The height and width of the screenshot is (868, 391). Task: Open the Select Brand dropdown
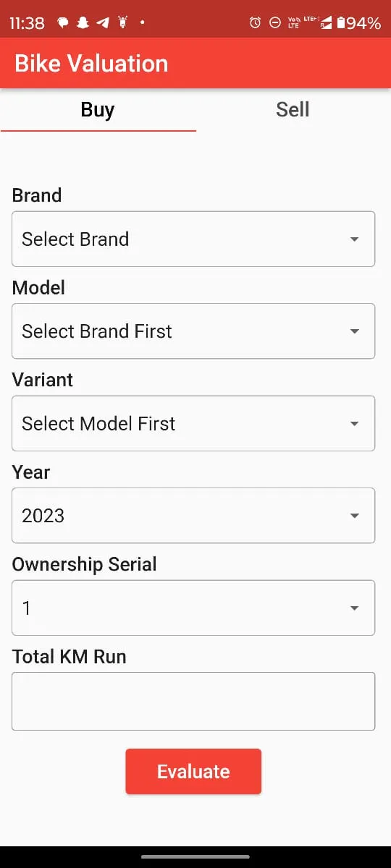[x=193, y=239]
